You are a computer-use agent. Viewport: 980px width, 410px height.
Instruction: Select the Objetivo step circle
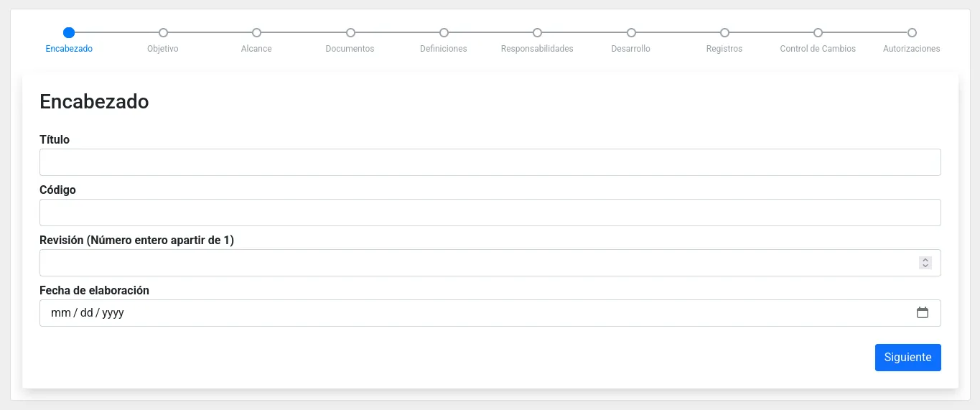point(163,32)
